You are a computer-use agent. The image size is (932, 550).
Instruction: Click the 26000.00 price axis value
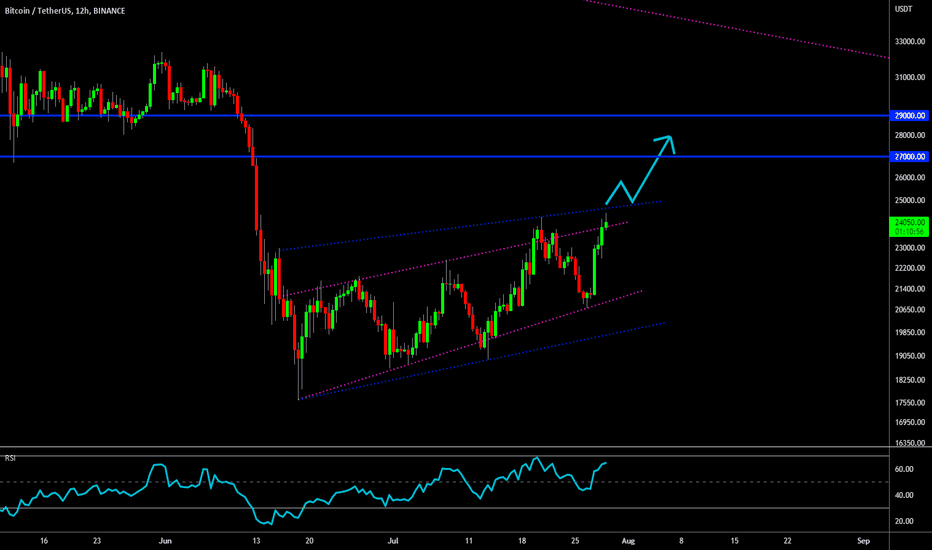pos(910,177)
